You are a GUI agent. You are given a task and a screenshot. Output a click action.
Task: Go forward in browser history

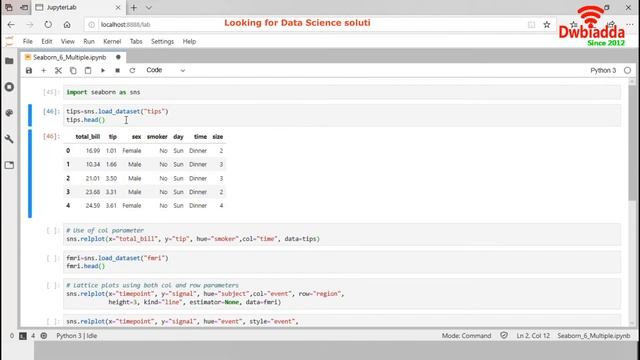coord(30,25)
